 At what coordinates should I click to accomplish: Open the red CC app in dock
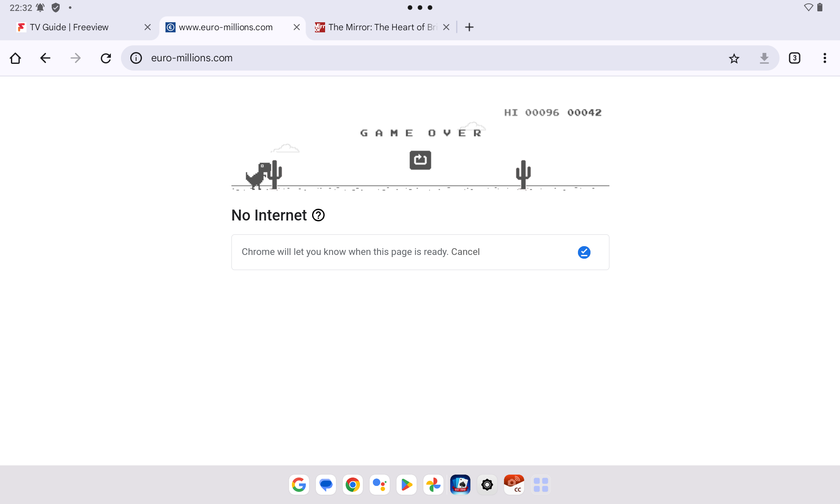514,485
